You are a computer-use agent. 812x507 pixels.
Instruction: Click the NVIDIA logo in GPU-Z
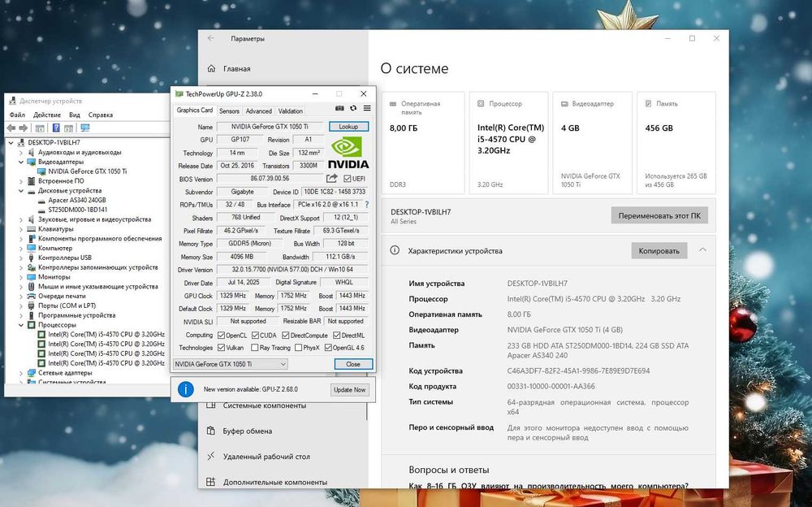pos(348,154)
